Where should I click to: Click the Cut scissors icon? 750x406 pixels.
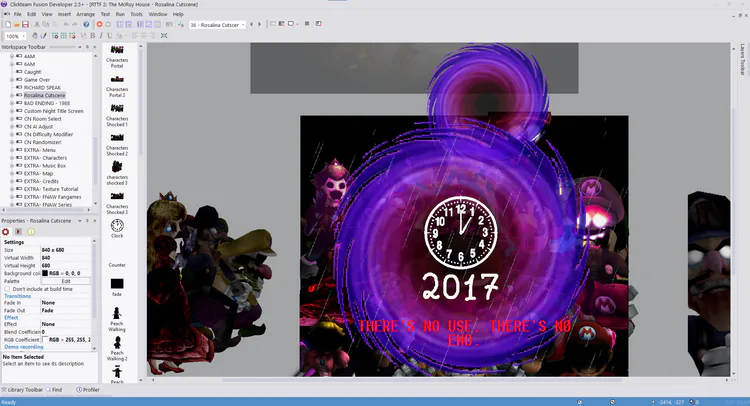[37, 24]
